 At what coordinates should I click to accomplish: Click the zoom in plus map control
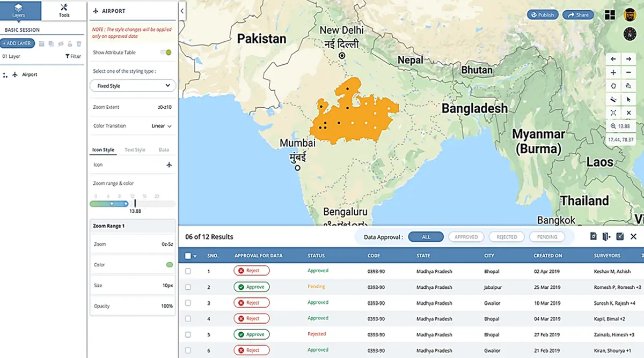point(613,72)
